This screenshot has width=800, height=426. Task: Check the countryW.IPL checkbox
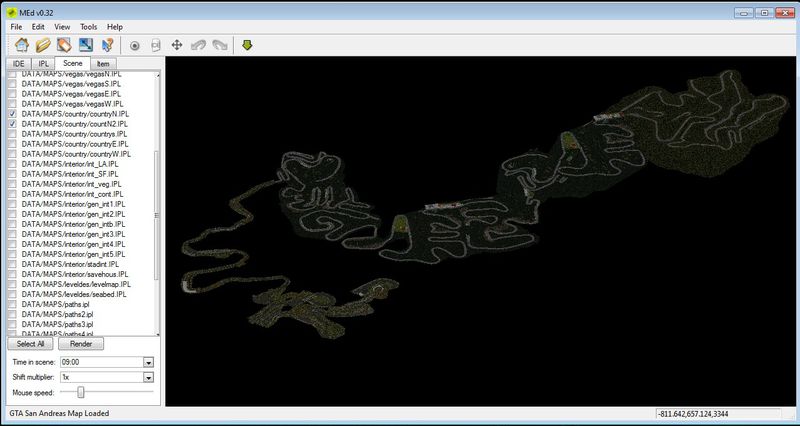[13, 154]
